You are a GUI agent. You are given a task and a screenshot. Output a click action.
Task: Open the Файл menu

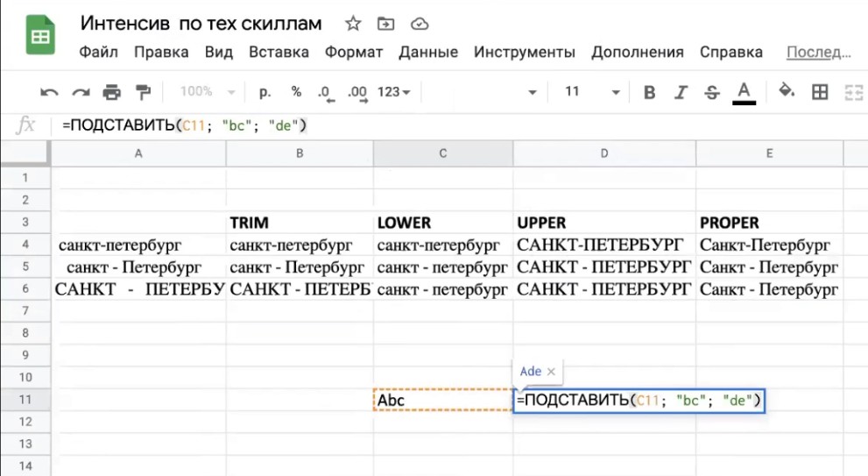click(x=98, y=52)
